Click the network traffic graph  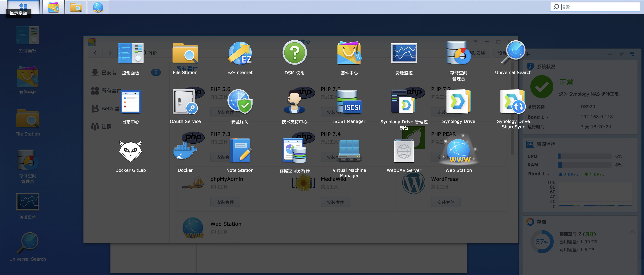[595, 194]
